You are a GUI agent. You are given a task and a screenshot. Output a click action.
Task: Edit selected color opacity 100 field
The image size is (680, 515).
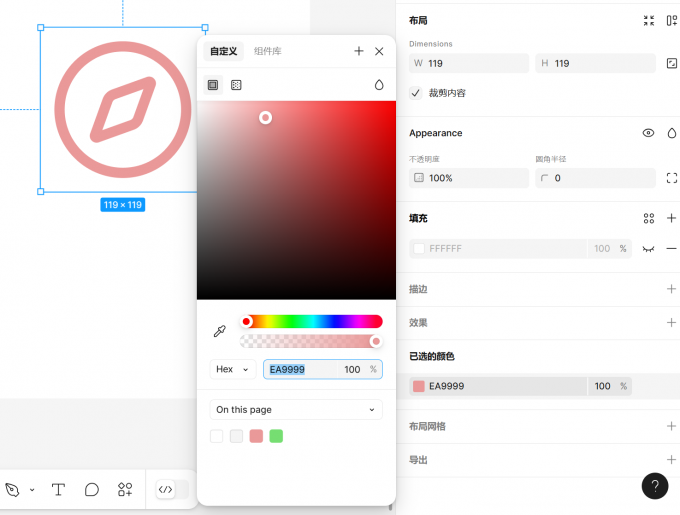pyautogui.click(x=602, y=386)
